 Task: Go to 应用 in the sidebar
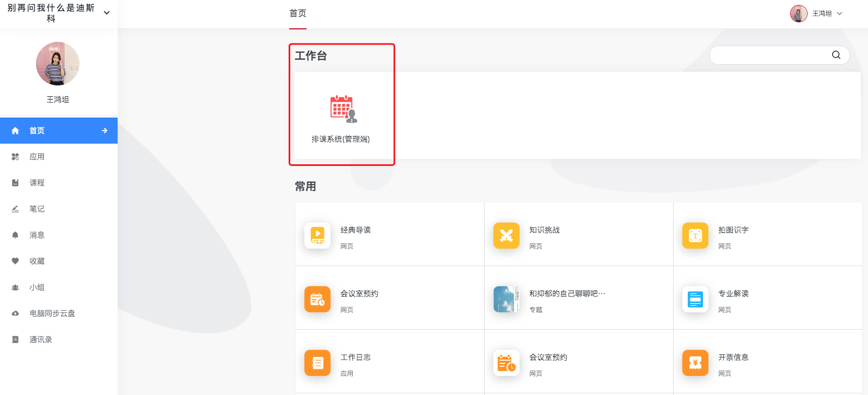click(x=37, y=157)
